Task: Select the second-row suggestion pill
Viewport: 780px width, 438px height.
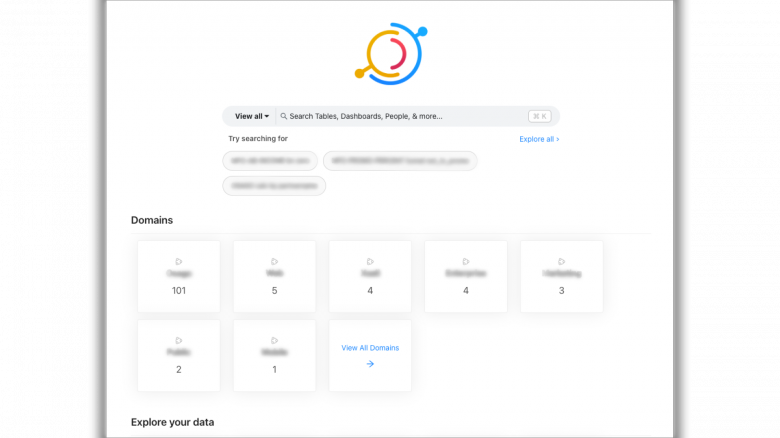Action: point(274,186)
